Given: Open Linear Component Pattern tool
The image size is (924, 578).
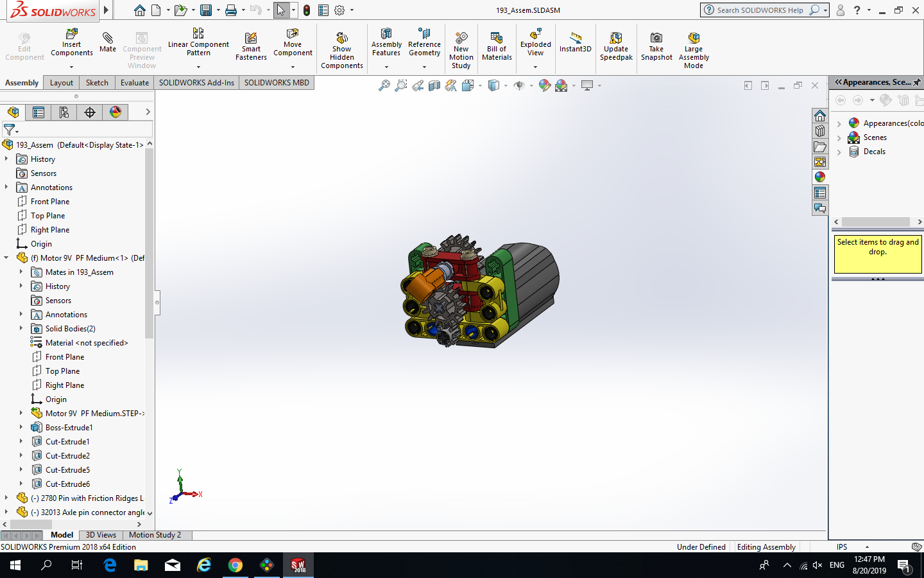Looking at the screenshot, I should (x=198, y=42).
